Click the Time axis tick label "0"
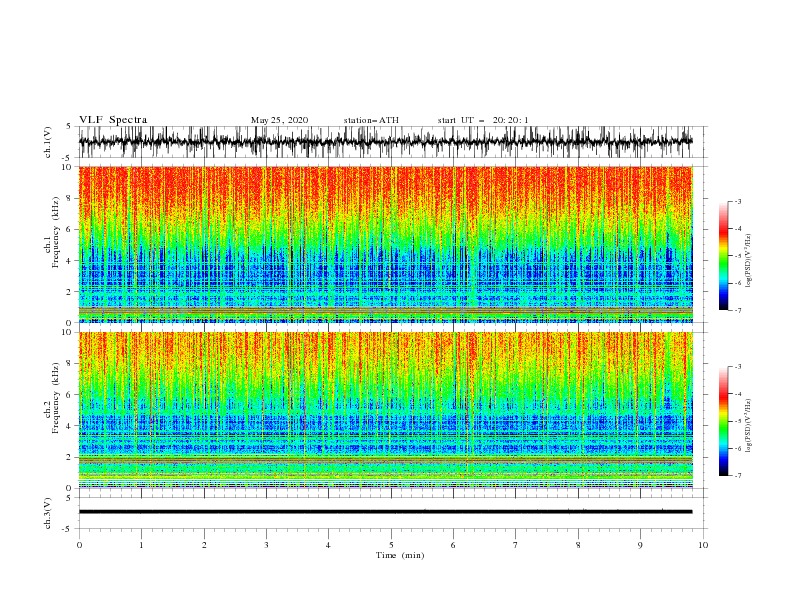The image size is (792, 612). [79, 545]
